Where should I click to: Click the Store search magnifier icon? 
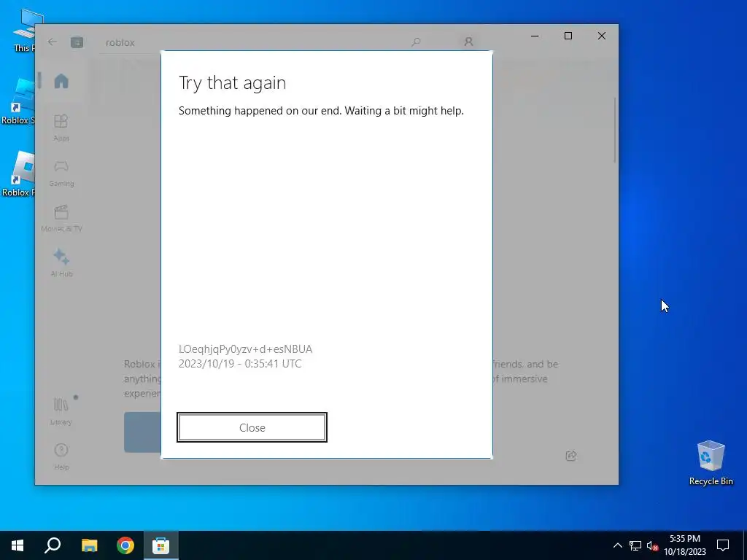416,42
